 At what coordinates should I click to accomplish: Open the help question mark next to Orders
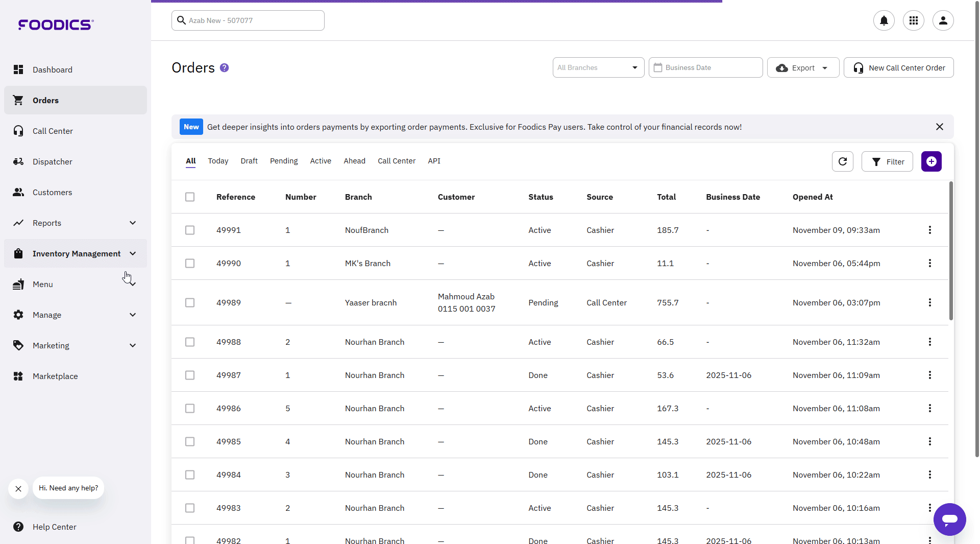224,68
